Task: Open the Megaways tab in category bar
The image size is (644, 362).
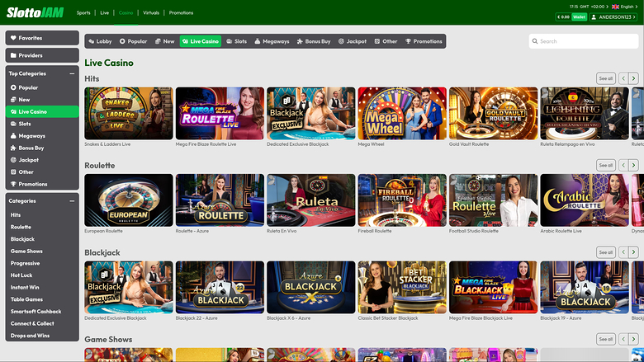Action: click(272, 41)
